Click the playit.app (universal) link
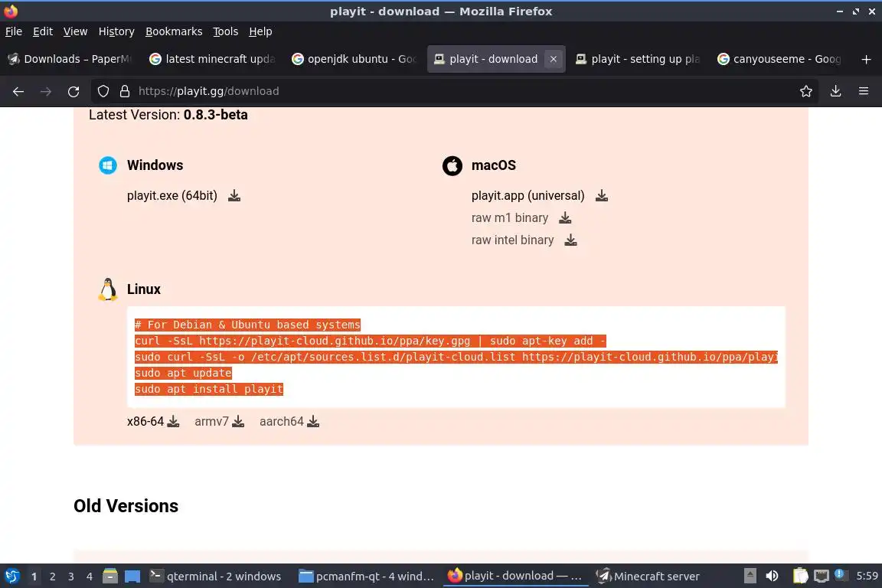Image resolution: width=882 pixels, height=588 pixels. coord(528,196)
